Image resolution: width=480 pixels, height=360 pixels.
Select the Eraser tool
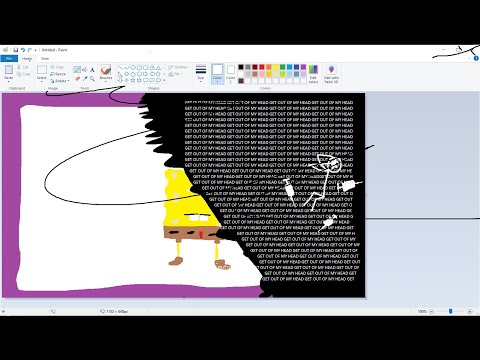(77, 79)
